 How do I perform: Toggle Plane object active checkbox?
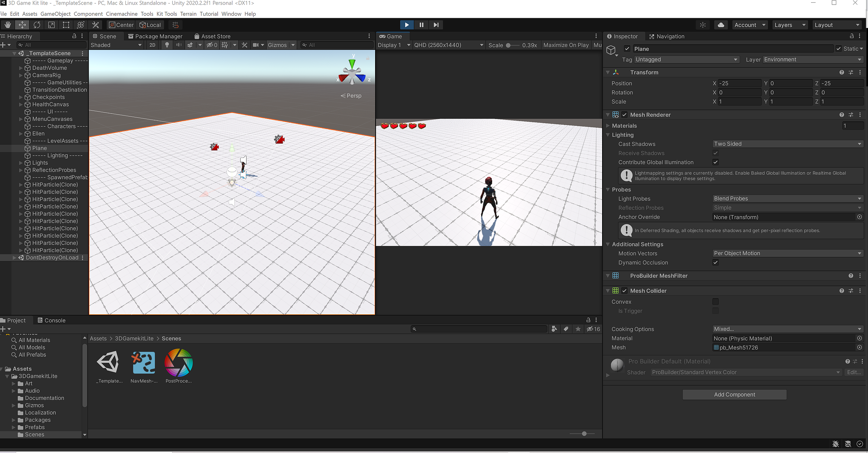pyautogui.click(x=627, y=49)
